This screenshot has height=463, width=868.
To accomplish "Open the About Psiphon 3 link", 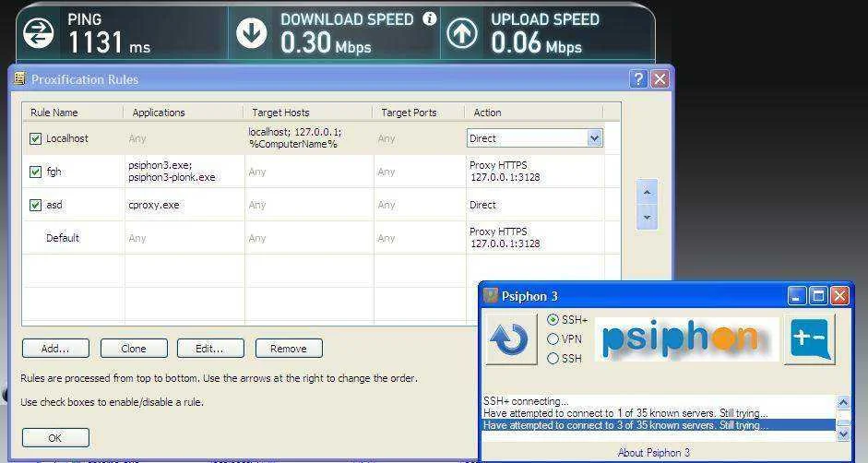I will coord(653,452).
